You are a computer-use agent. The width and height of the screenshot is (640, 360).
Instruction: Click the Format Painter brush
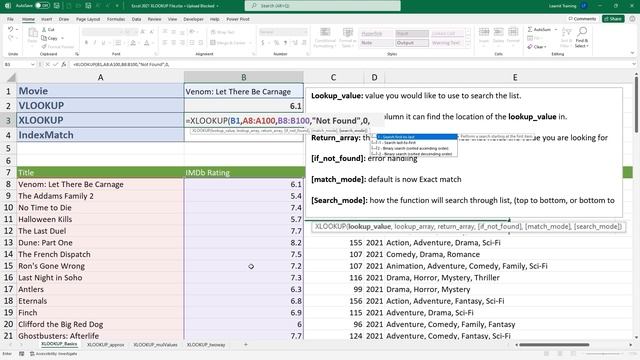click(58, 47)
